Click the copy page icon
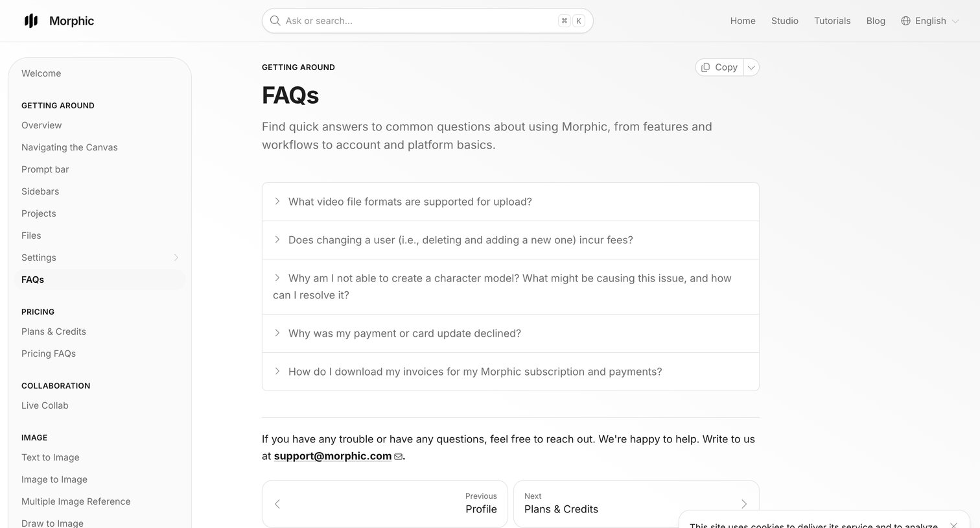This screenshot has width=980, height=528. click(706, 67)
